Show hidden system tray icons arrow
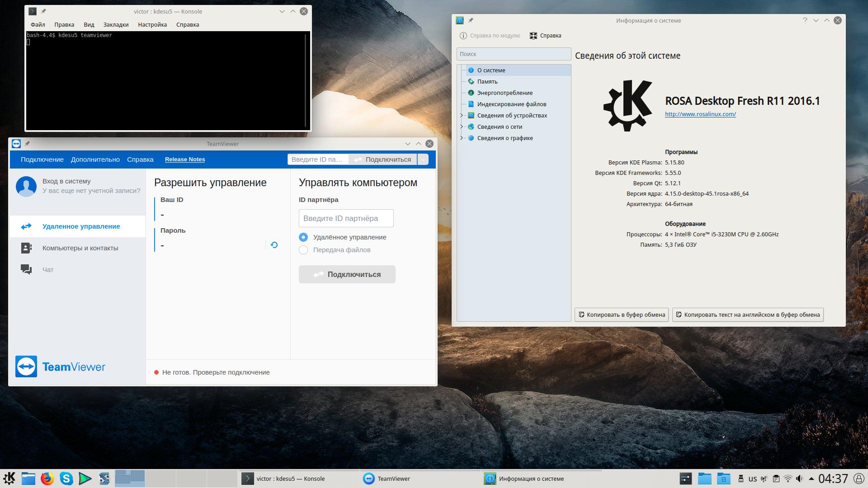The width and height of the screenshot is (868, 488). coord(811,479)
